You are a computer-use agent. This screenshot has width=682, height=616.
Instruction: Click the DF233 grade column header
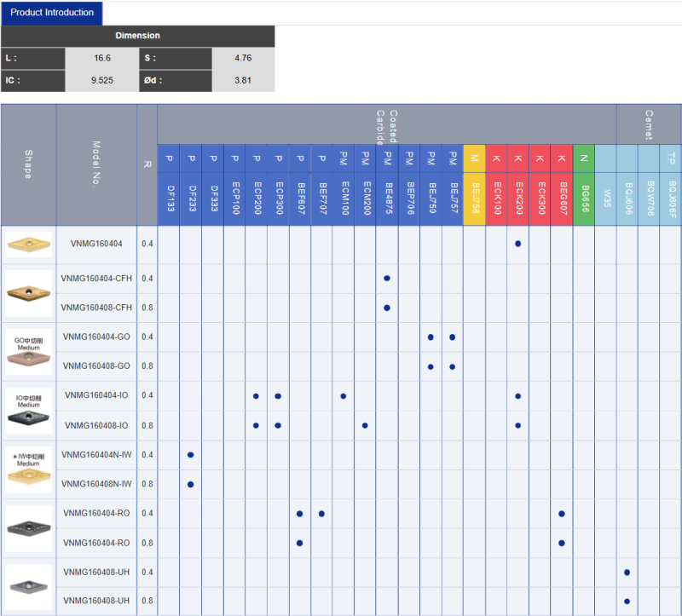pyautogui.click(x=190, y=199)
